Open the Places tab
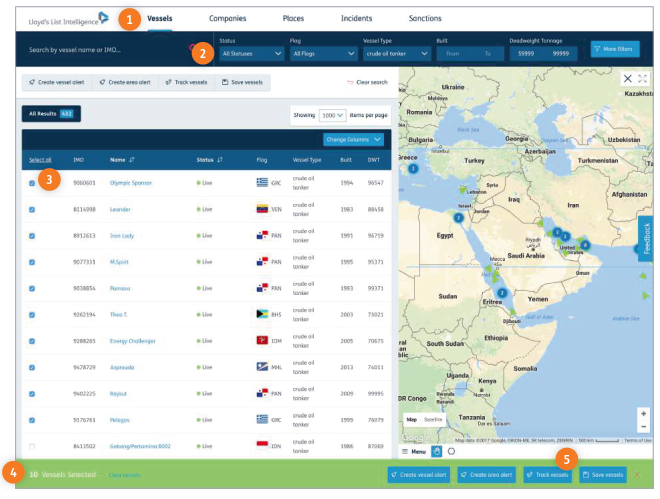The image size is (660, 499). pyautogui.click(x=293, y=19)
